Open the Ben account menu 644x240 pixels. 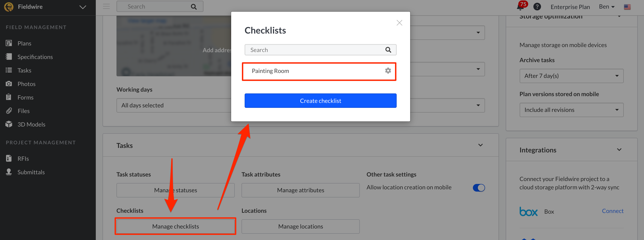pos(606,7)
